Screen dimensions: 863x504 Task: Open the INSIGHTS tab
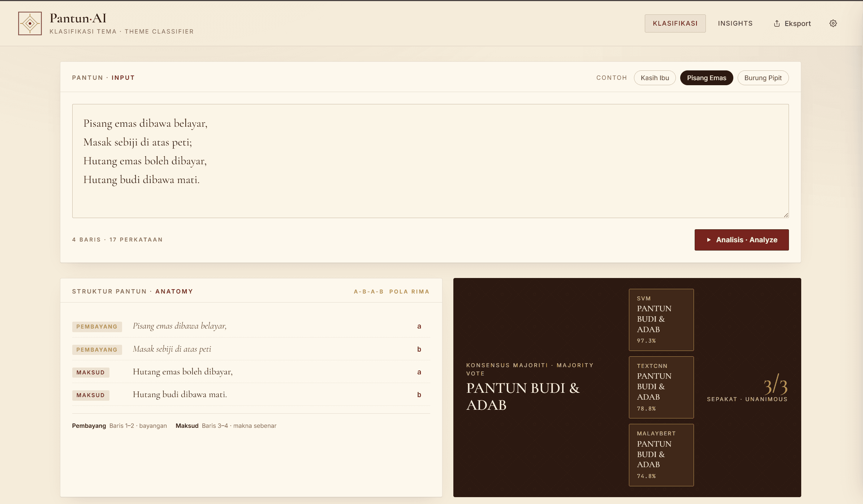click(x=735, y=23)
